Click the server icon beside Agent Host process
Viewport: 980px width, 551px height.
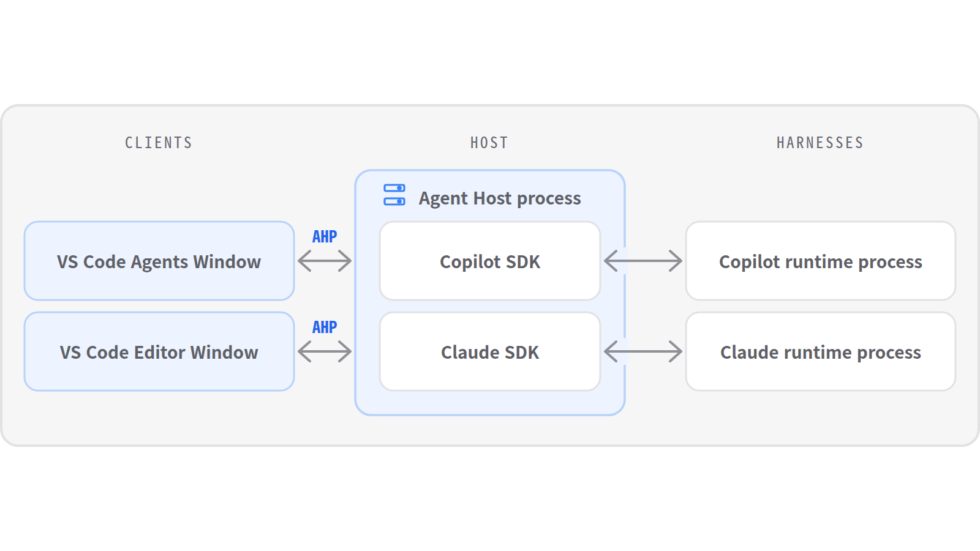[394, 195]
